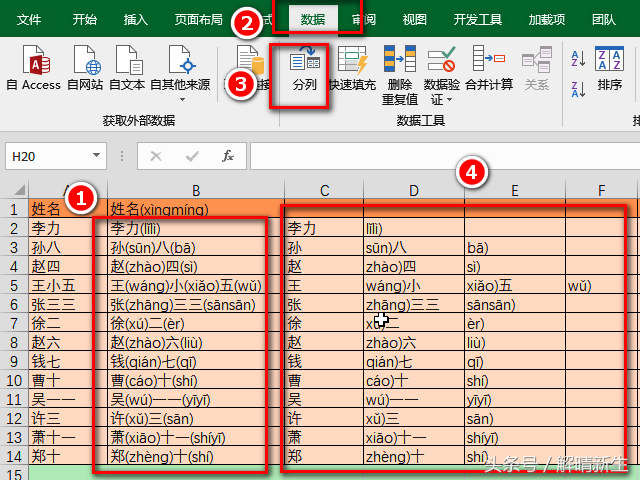Click cell D8 containing zhào)六
The height and width of the screenshot is (480, 640).
click(414, 342)
